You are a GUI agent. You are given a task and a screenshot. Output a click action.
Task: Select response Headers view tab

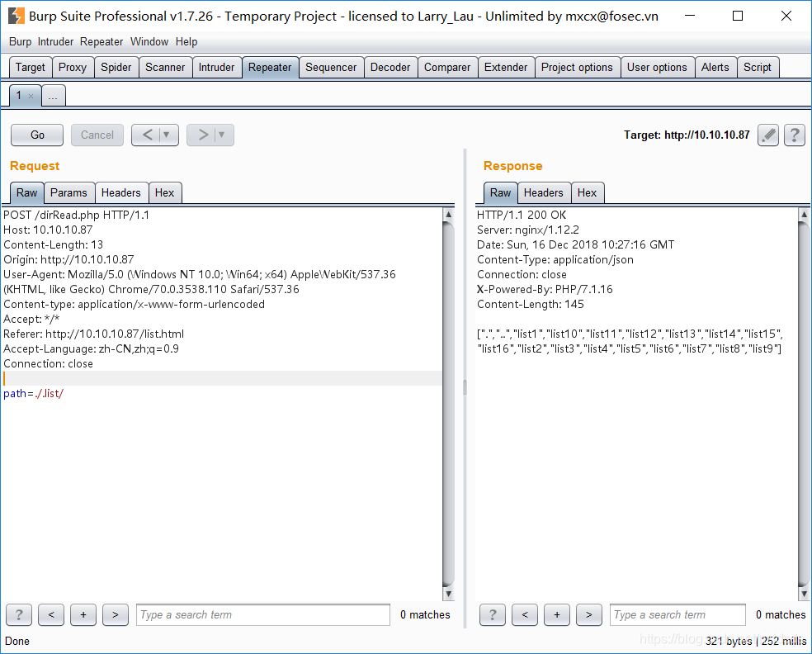(x=544, y=192)
